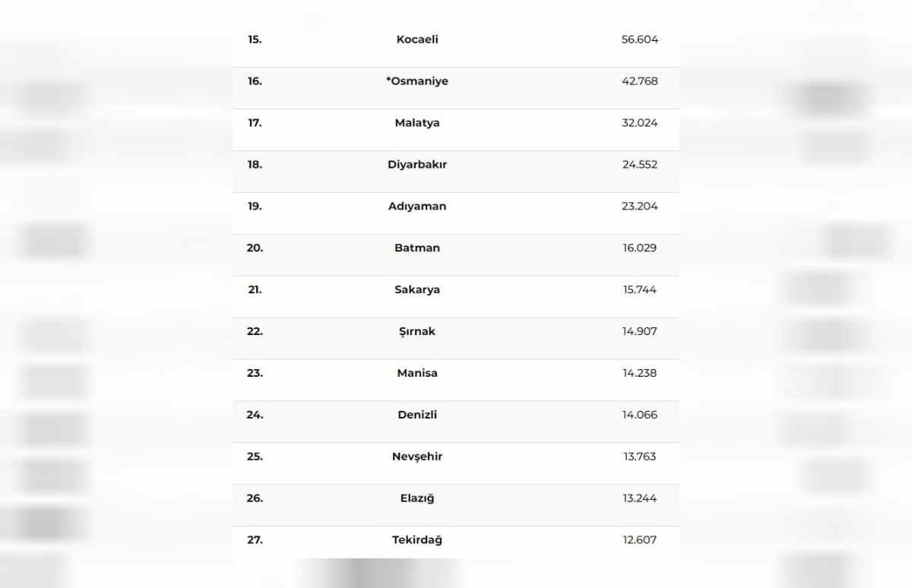Click the value 56.604
The image size is (912, 588).
tap(640, 40)
